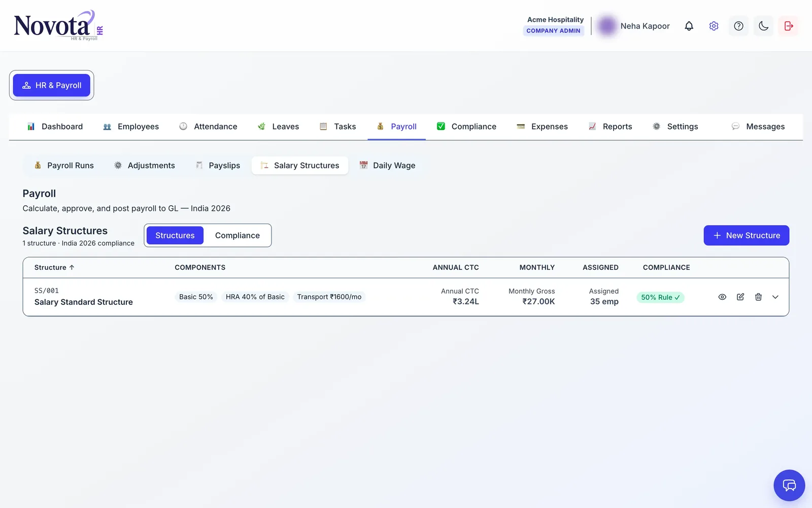
Task: Click the Transport ₹1600/mo chip
Action: pyautogui.click(x=329, y=297)
